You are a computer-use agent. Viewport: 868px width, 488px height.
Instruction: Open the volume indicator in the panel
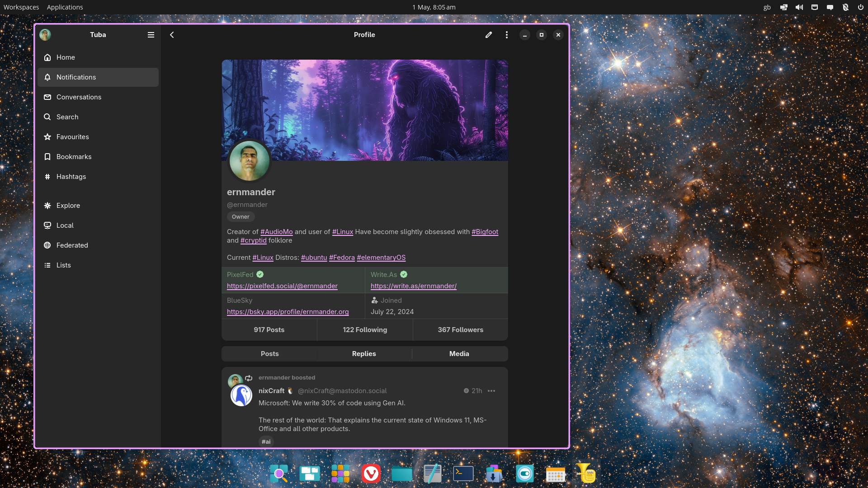[799, 7]
